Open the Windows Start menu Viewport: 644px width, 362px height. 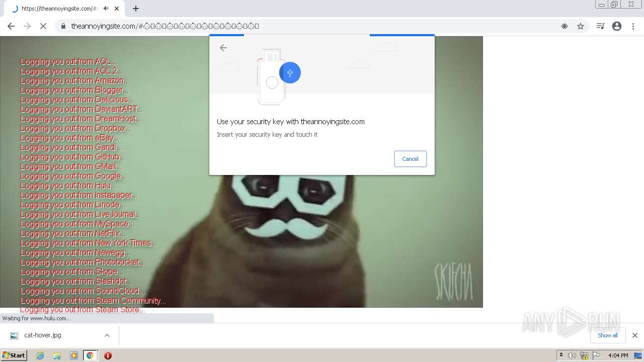click(14, 355)
